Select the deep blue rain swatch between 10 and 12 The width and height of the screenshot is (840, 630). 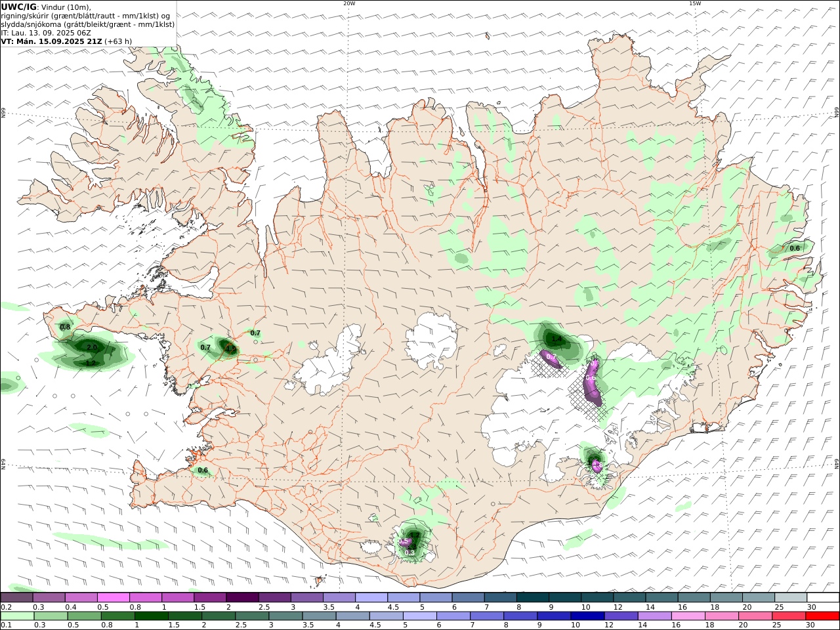point(587,616)
